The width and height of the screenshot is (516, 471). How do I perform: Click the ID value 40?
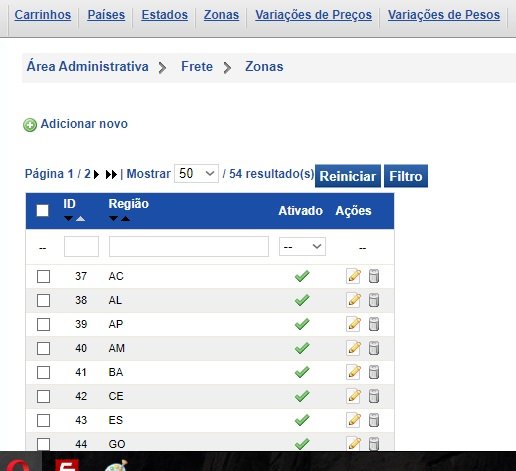(81, 348)
